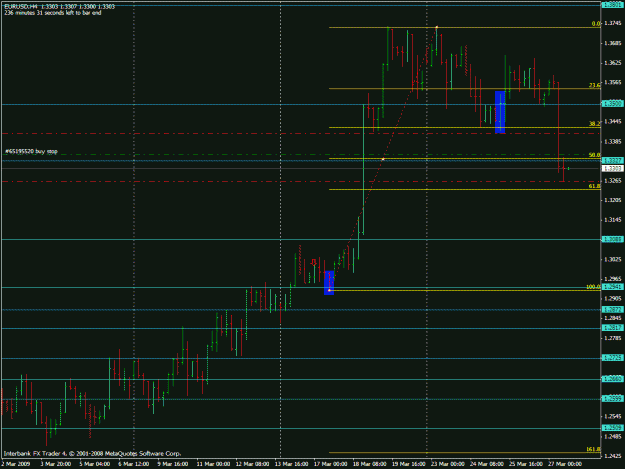This screenshot has height=469, width=625.
Task: Click the '2 Mar 2009' time axis label
Action: pos(16,464)
